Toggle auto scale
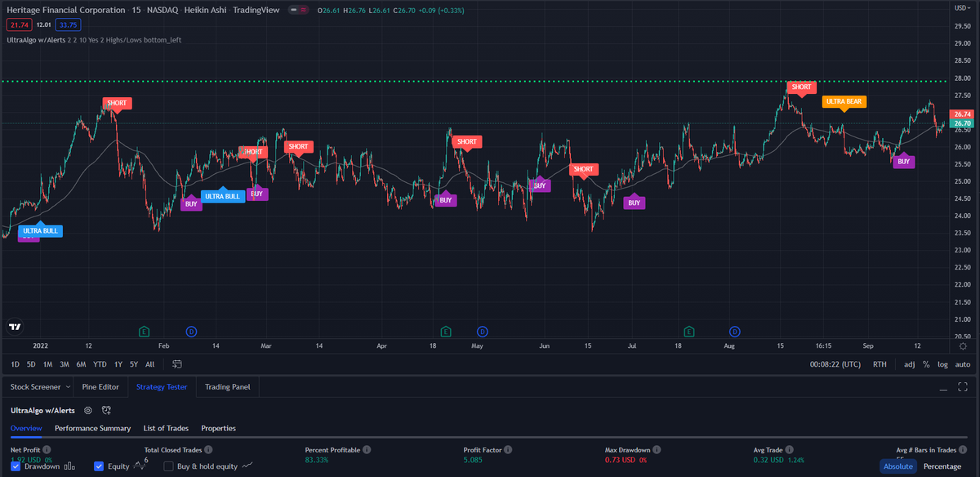The image size is (980, 477). [963, 364]
